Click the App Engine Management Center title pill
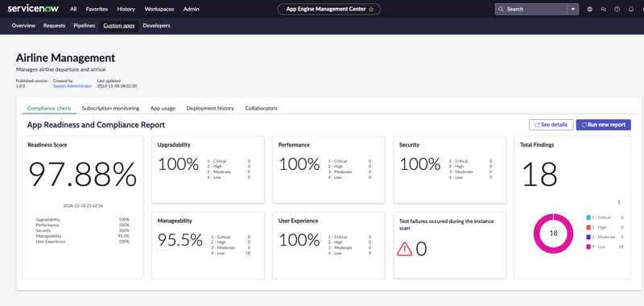Screen dimensions: 644x306 coord(329,9)
